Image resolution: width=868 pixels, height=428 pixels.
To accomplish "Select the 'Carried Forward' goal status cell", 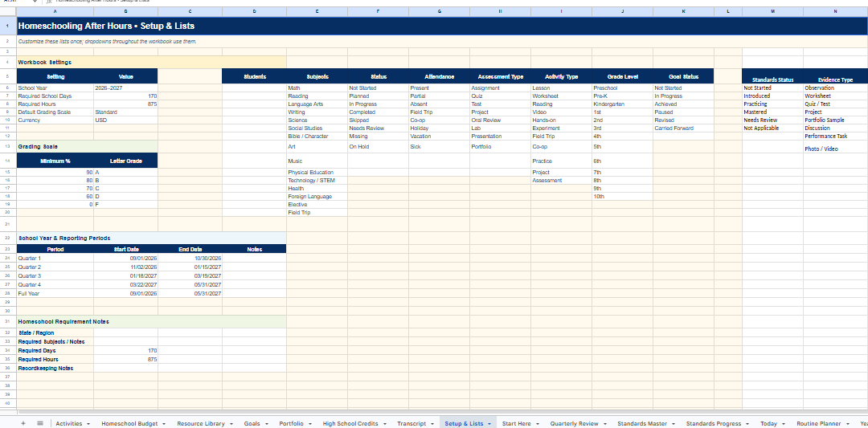I will (683, 128).
